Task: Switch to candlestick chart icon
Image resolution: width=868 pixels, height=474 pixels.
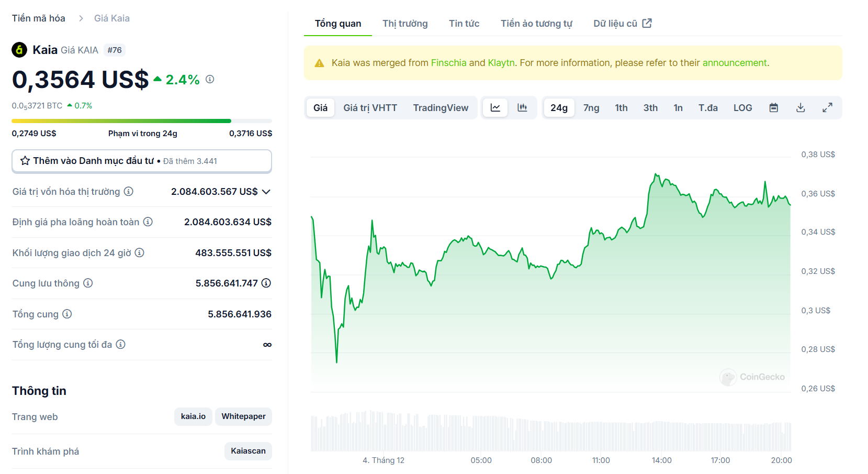Action: 522,108
